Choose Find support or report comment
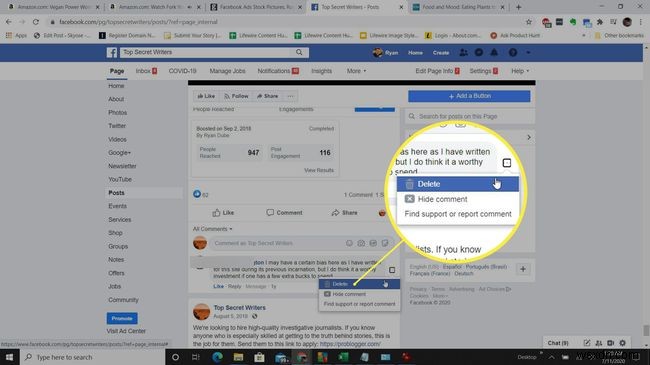This screenshot has height=365, width=650. click(359, 304)
